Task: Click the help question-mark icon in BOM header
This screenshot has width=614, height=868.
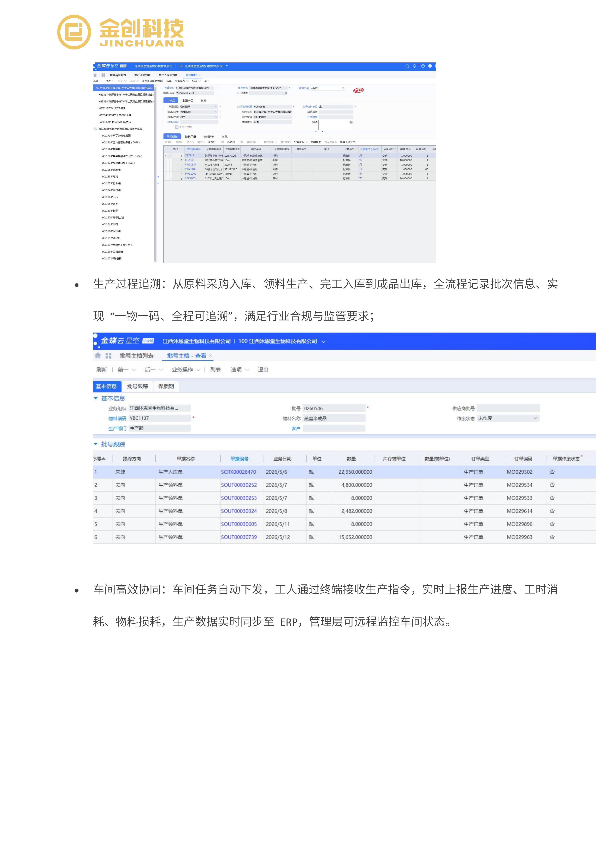Action: point(423,66)
